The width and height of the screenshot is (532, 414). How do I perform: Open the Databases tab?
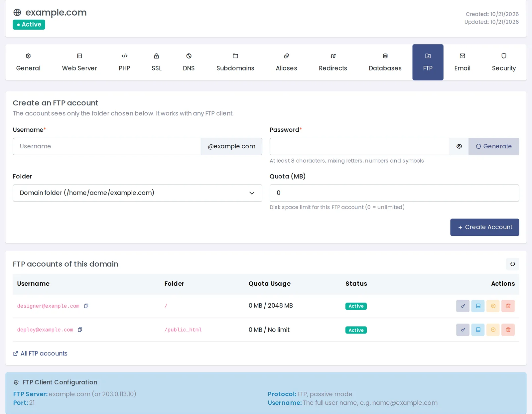385,62
